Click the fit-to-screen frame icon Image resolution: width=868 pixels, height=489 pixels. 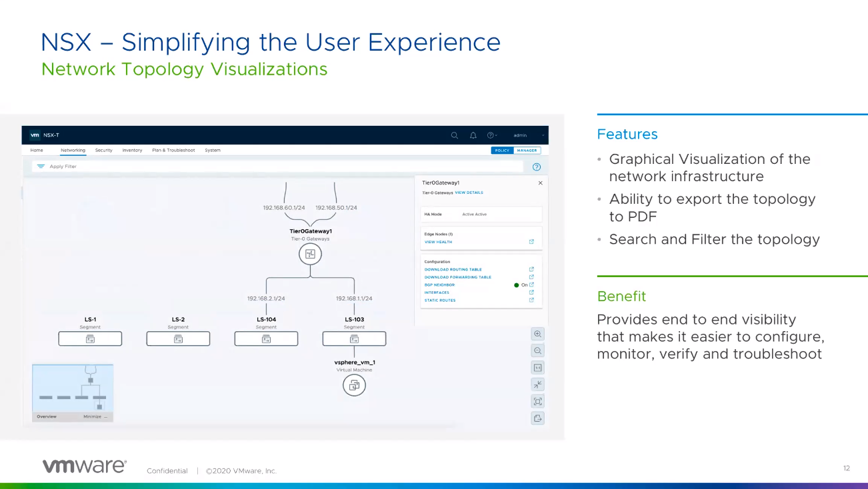[x=537, y=401]
